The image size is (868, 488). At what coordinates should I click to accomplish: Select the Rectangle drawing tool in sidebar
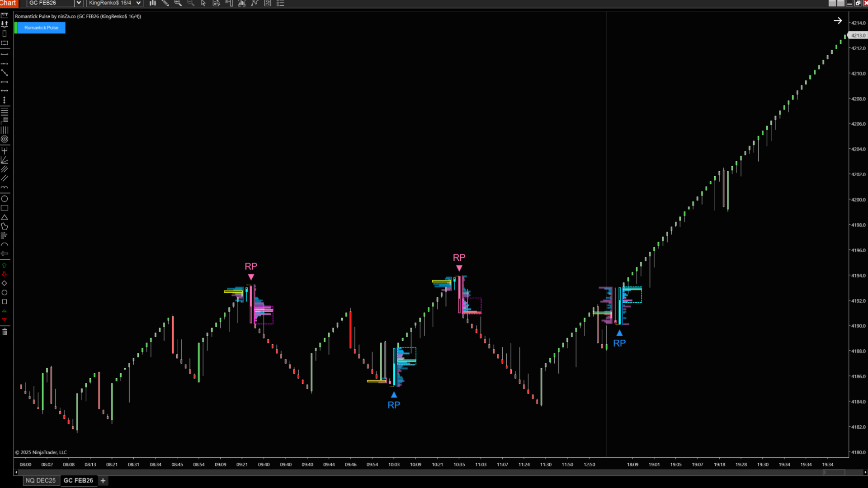point(5,208)
